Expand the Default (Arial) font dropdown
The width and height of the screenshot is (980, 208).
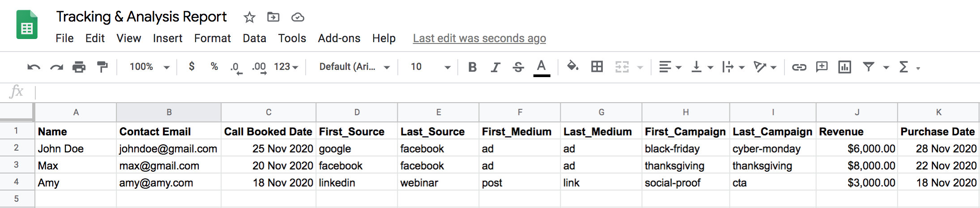354,67
